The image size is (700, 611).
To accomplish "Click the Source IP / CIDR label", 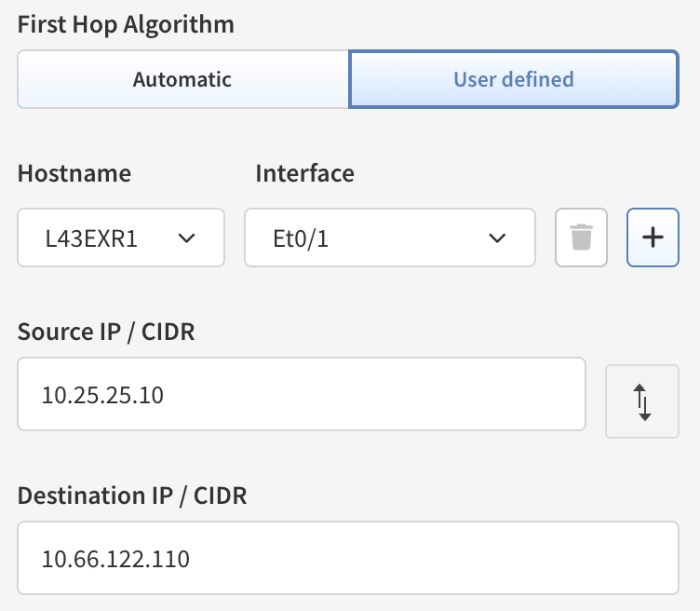I will [106, 332].
